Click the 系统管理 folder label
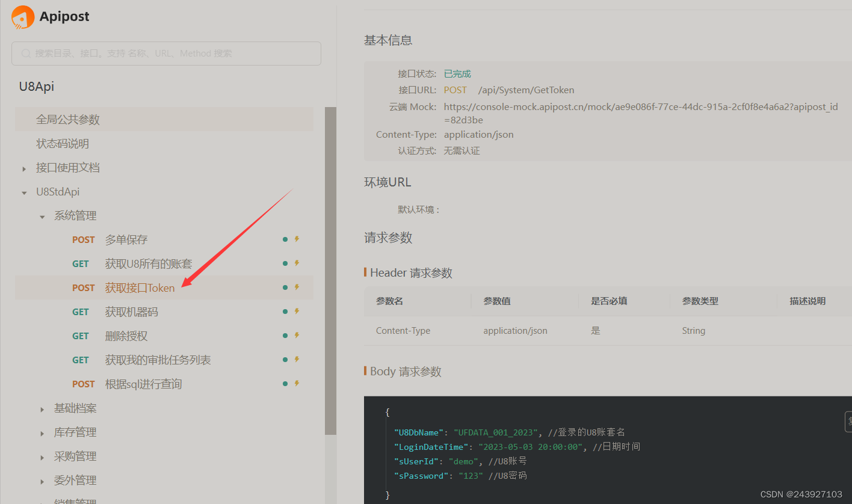Image resolution: width=852 pixels, height=504 pixels. (x=75, y=216)
